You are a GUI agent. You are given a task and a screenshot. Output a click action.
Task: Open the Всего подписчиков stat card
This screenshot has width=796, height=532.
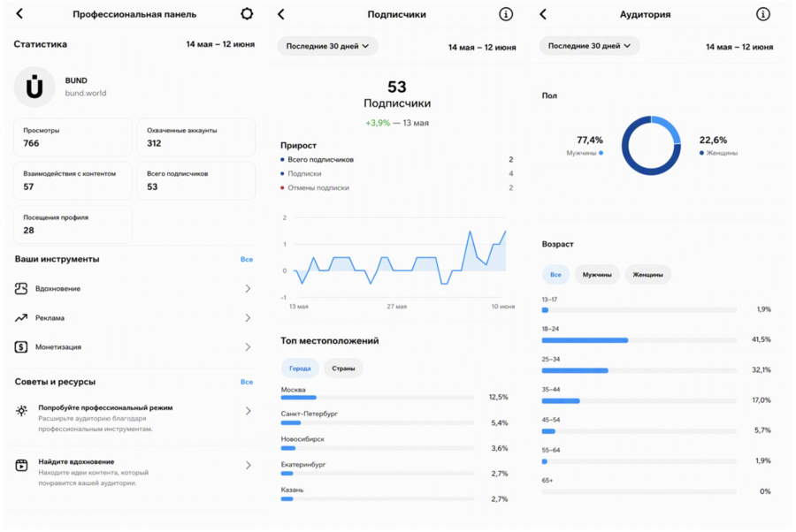point(196,180)
